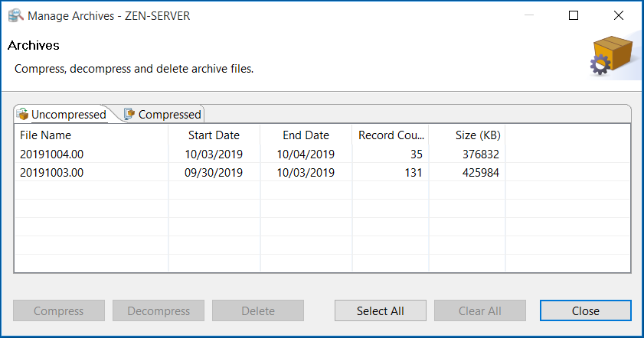Click the End Date column header

(306, 135)
